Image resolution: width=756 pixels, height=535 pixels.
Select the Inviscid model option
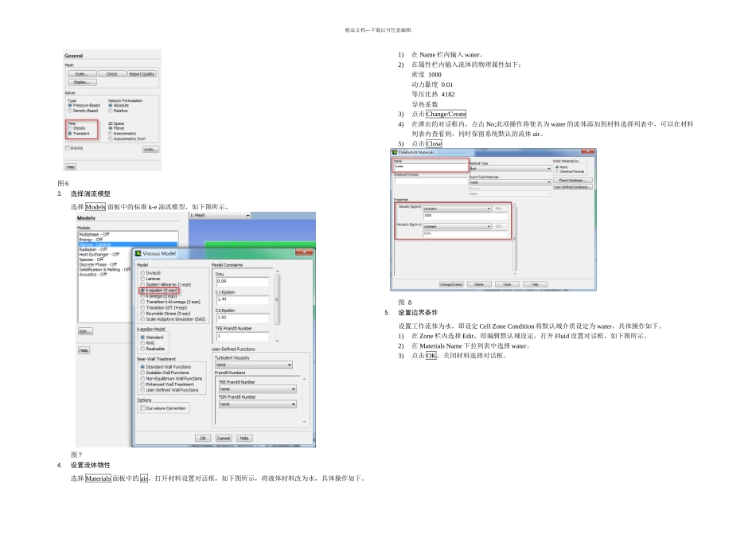click(x=142, y=273)
